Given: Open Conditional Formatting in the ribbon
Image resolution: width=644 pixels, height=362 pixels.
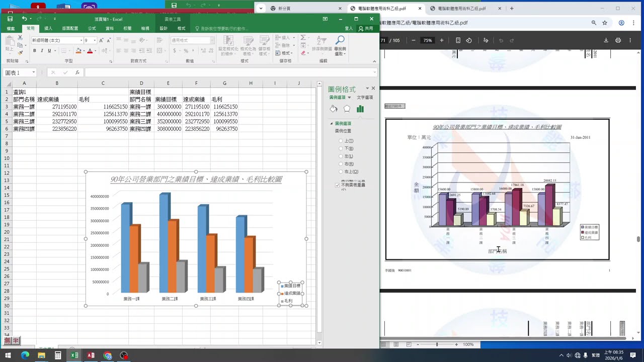Looking at the screenshot, I should click(x=228, y=45).
